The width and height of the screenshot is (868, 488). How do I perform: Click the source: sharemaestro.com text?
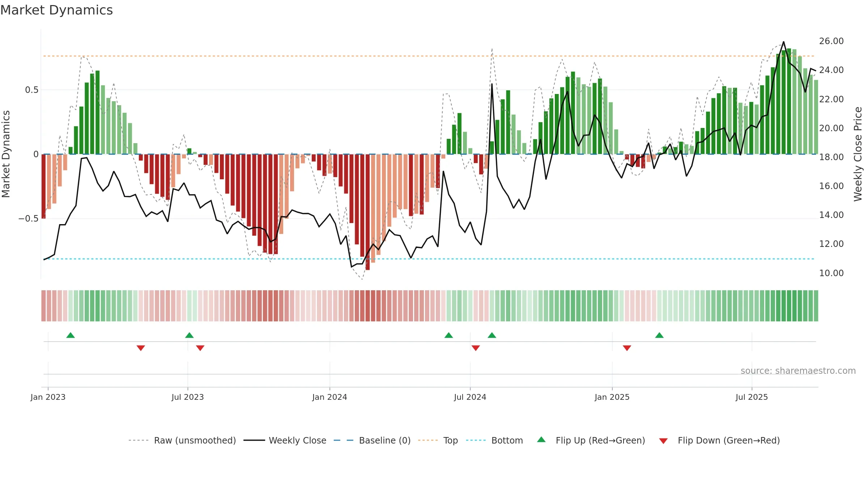(x=798, y=371)
